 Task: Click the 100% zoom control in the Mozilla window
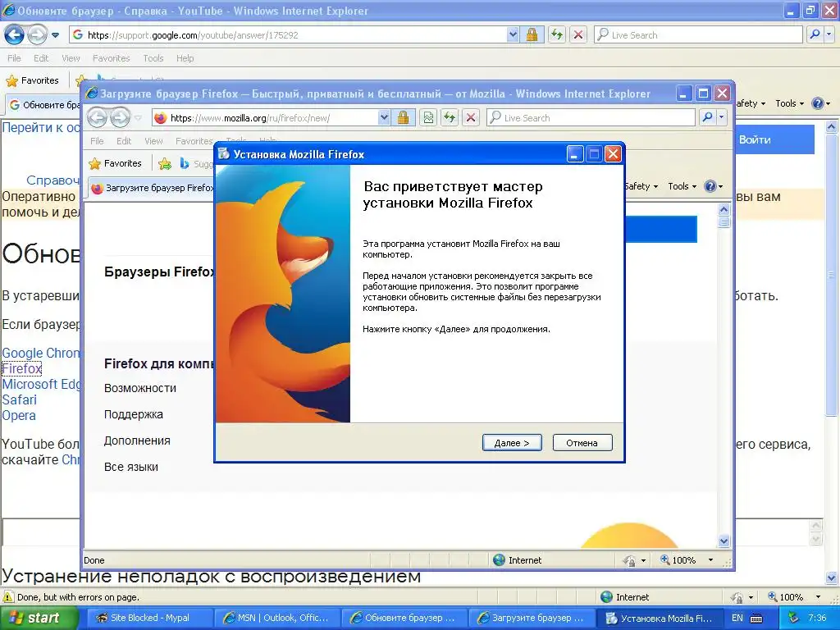(x=678, y=560)
